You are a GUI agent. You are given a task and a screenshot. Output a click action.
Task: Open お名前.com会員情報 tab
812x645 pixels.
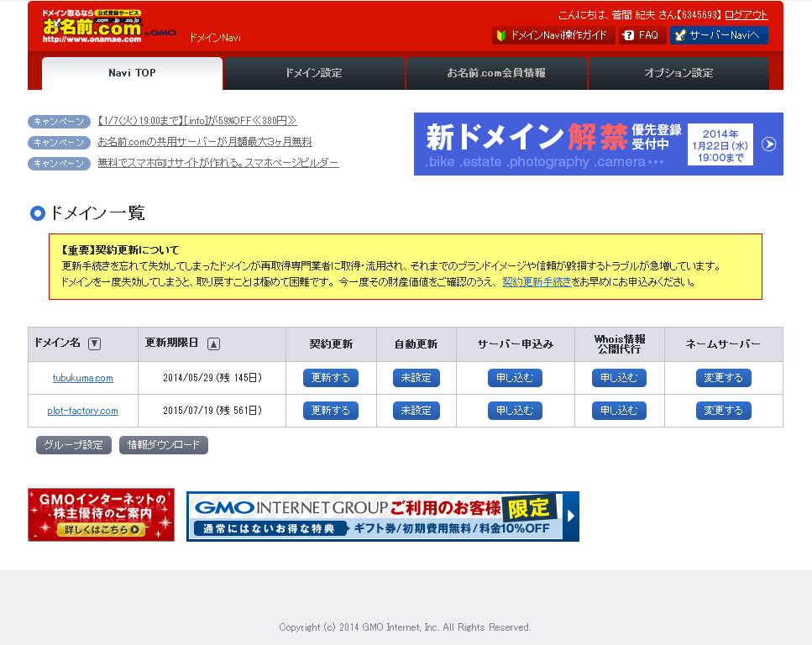[496, 73]
